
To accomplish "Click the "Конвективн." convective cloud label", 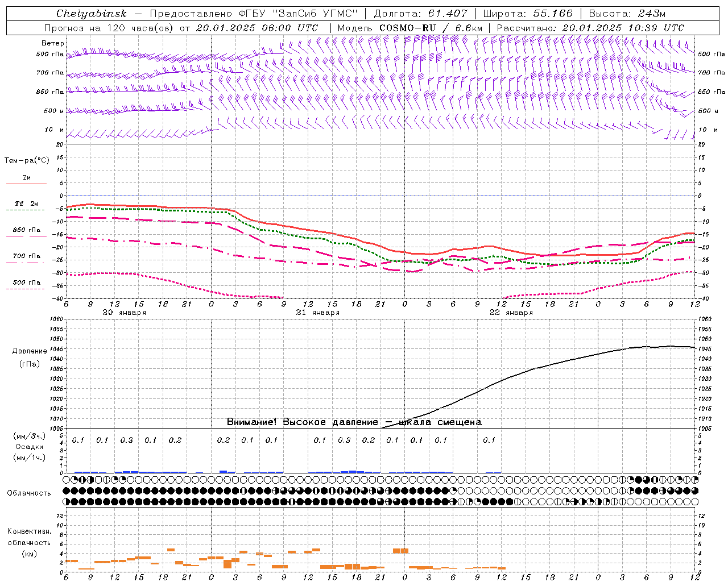I will coord(29,531).
